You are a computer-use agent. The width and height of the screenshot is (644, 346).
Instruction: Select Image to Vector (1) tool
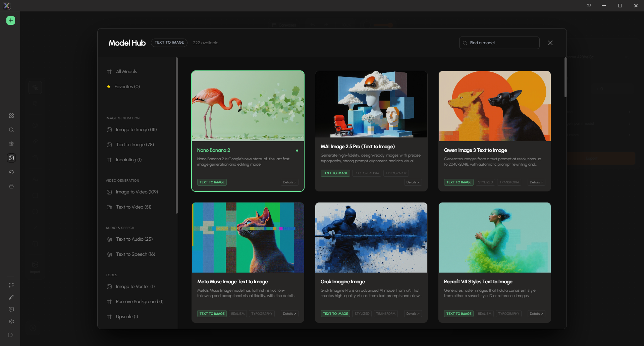click(135, 286)
